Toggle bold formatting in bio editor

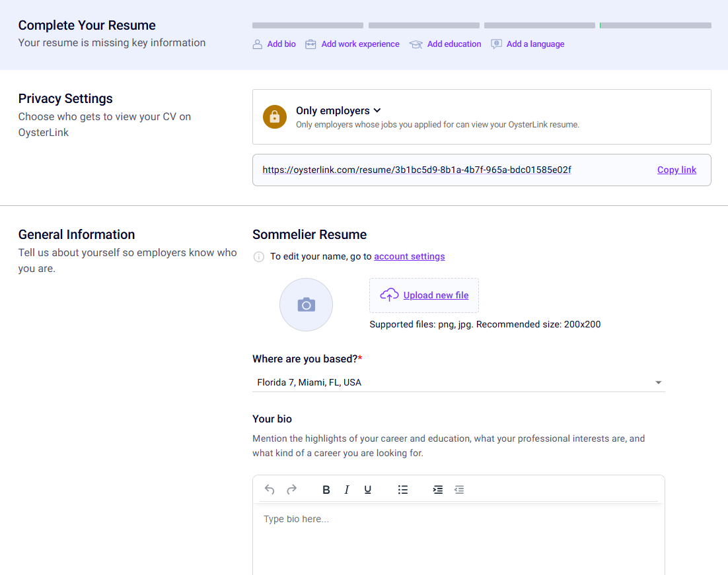326,490
